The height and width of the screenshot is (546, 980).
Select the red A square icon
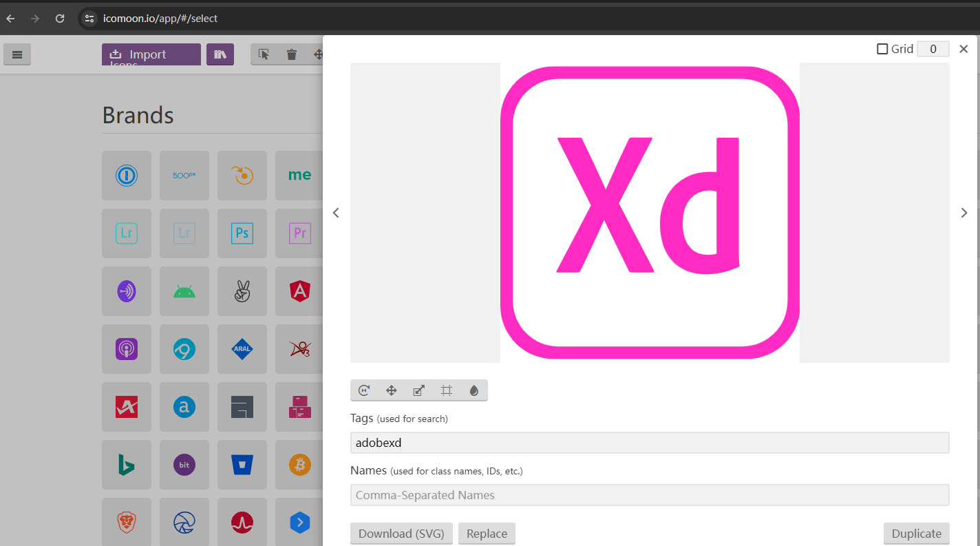127,407
